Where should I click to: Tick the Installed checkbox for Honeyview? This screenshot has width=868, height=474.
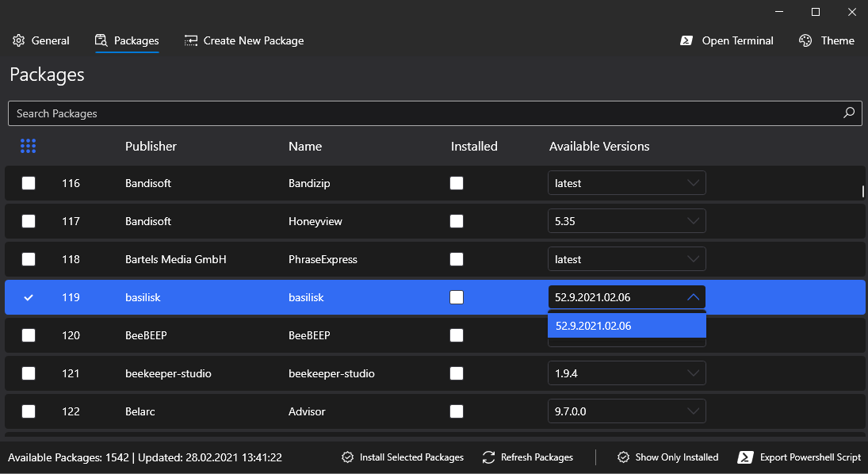coord(457,221)
